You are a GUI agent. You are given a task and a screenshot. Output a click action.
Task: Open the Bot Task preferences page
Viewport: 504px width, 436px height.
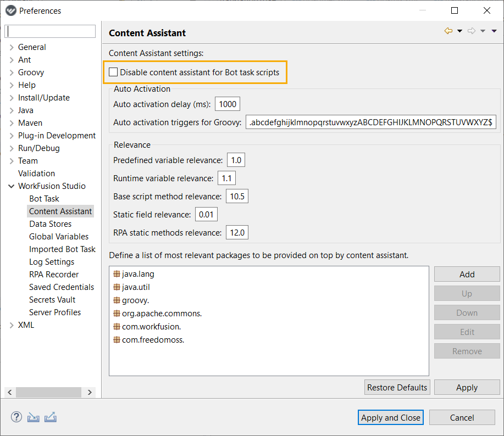click(44, 199)
